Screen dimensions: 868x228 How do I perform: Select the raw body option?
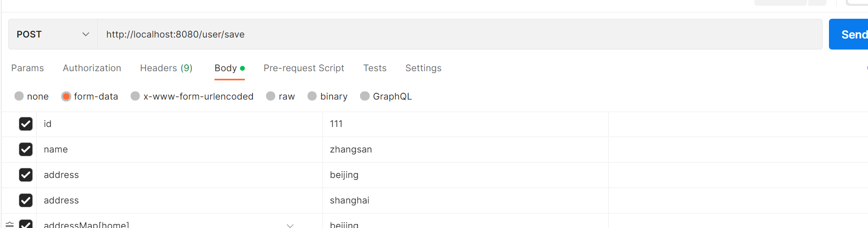tap(271, 96)
